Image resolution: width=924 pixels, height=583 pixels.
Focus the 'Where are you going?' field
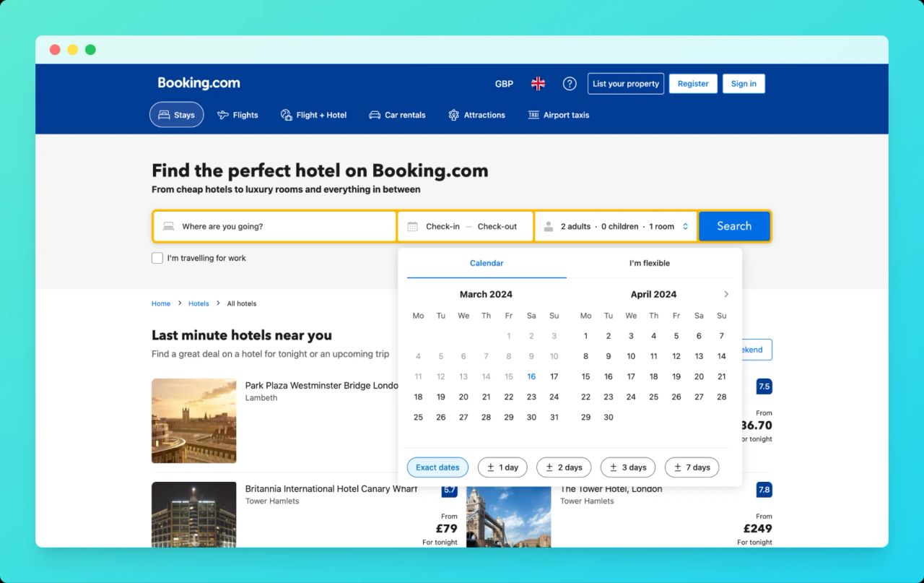click(x=275, y=226)
